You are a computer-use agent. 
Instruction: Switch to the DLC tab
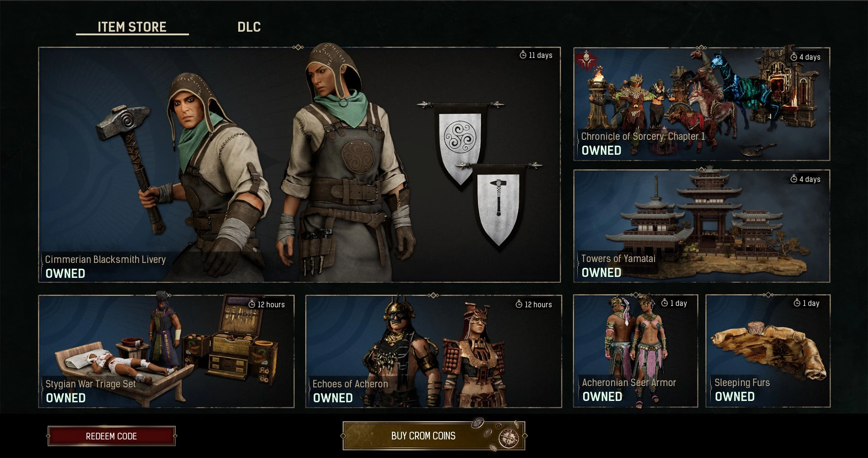[x=249, y=27]
